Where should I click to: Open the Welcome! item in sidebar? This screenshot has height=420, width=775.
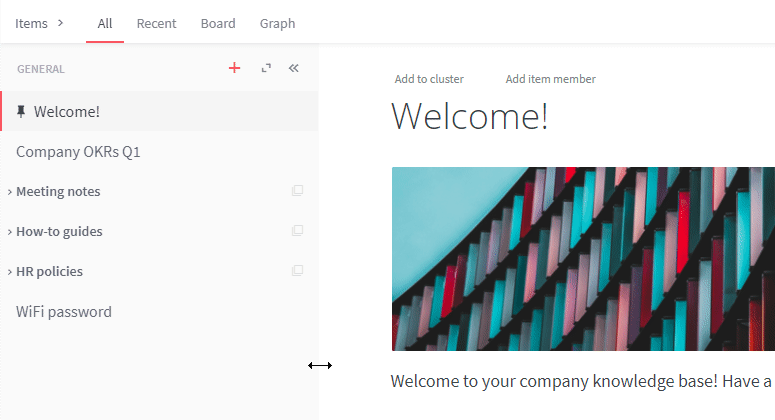tap(160, 111)
